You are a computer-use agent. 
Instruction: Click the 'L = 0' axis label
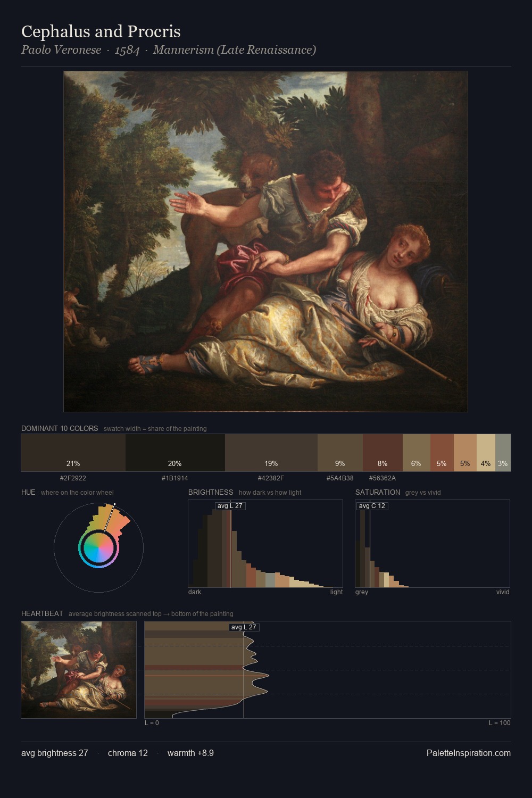click(x=152, y=723)
